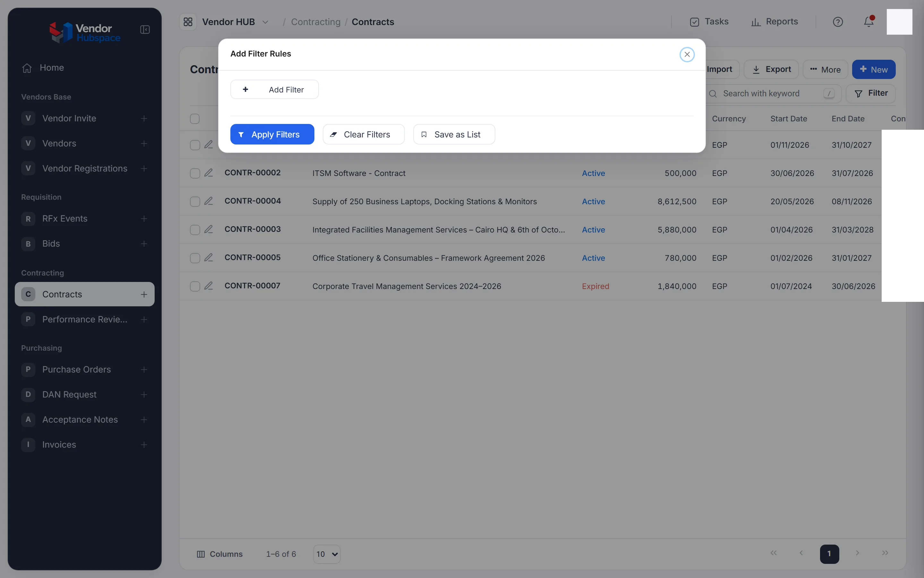The width and height of the screenshot is (924, 578).
Task: Open the Columns chooser at the bottom
Action: [219, 554]
